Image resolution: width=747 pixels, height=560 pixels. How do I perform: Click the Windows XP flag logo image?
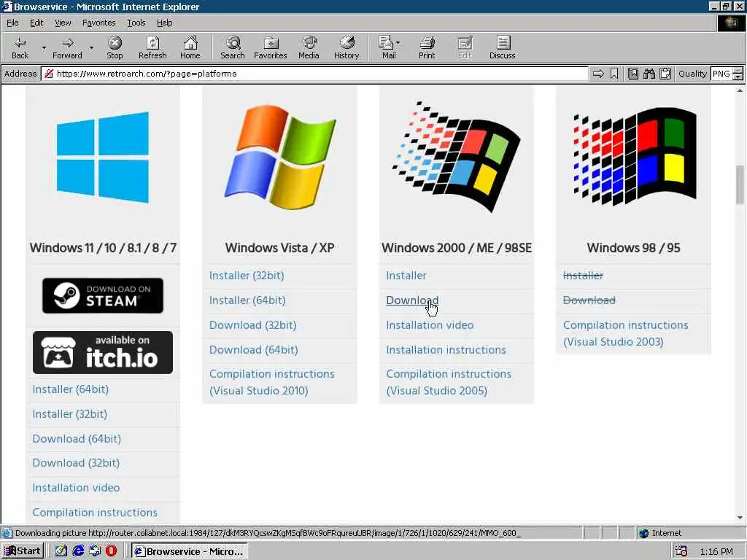coord(280,157)
